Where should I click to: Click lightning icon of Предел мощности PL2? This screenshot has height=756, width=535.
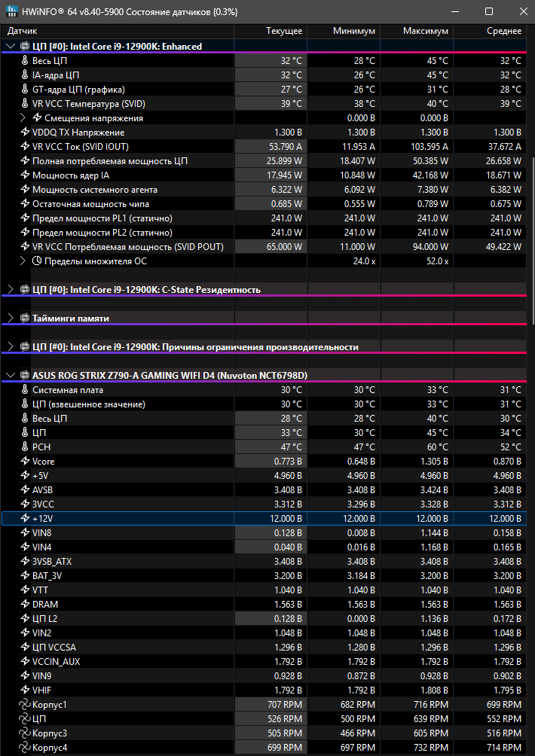25,233
